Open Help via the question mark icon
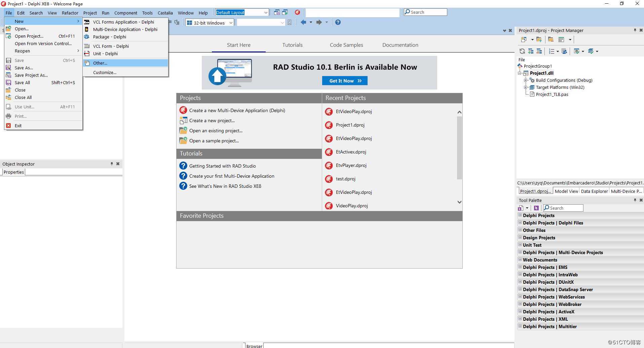644x348 pixels. 338,22
